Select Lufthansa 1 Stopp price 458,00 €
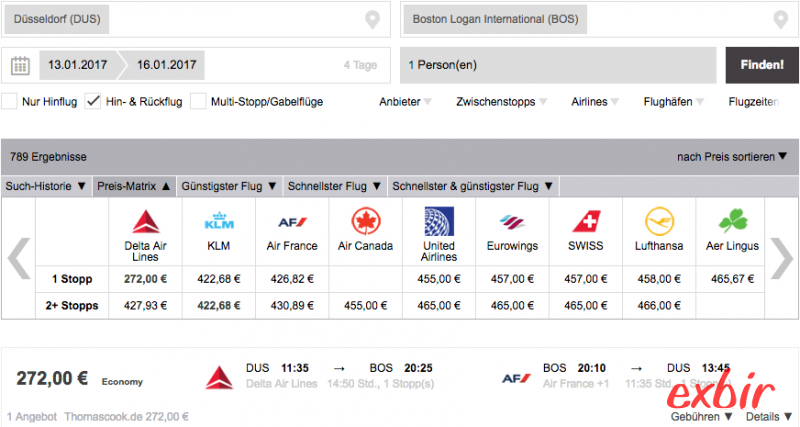Viewport: 800px width, 427px height. coord(659,279)
